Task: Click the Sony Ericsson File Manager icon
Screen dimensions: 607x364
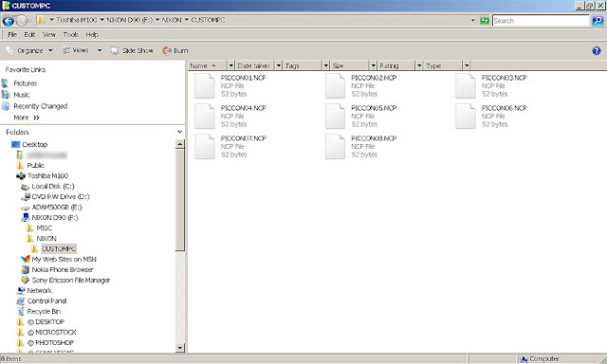Action: click(x=26, y=280)
